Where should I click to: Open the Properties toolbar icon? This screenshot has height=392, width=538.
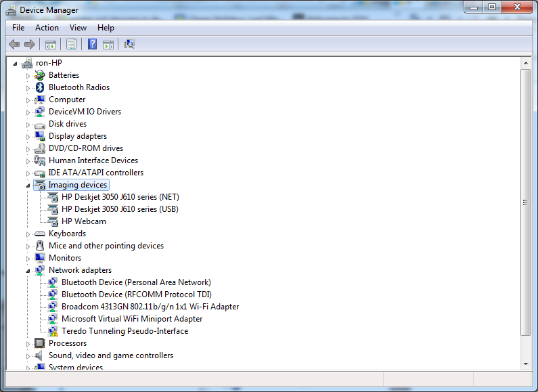[71, 44]
